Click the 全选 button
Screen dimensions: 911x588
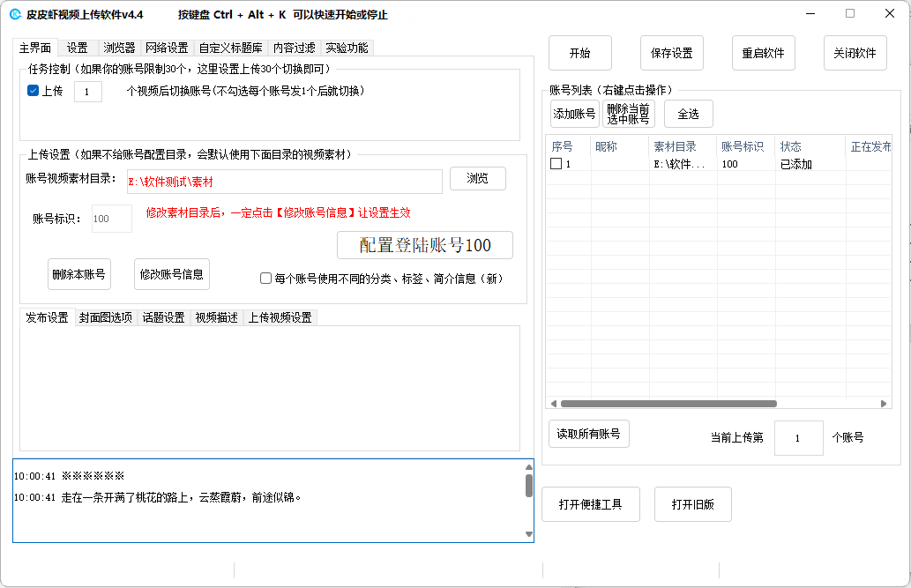[689, 114]
